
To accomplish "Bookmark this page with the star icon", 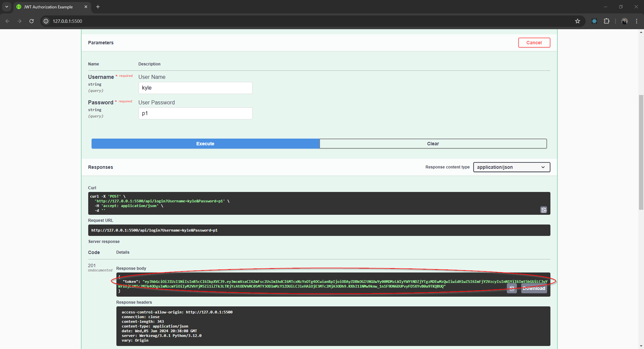I will (x=577, y=21).
